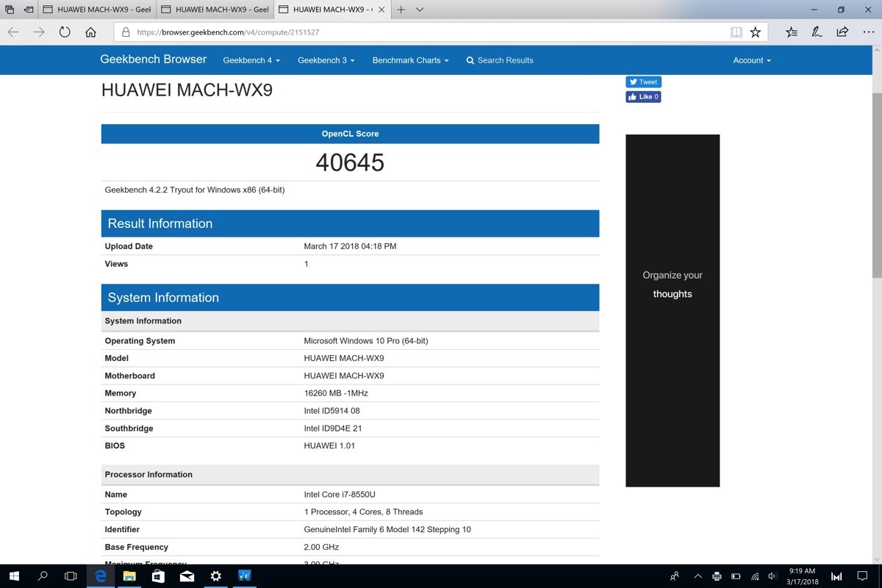
Task: Show tab previews chevron
Action: coord(420,10)
